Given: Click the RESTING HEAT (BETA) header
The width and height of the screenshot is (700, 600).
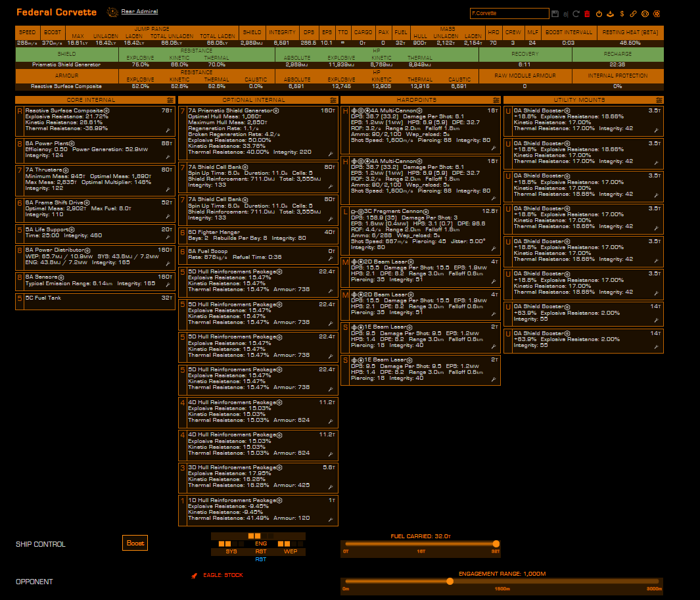Looking at the screenshot, I should [630, 33].
